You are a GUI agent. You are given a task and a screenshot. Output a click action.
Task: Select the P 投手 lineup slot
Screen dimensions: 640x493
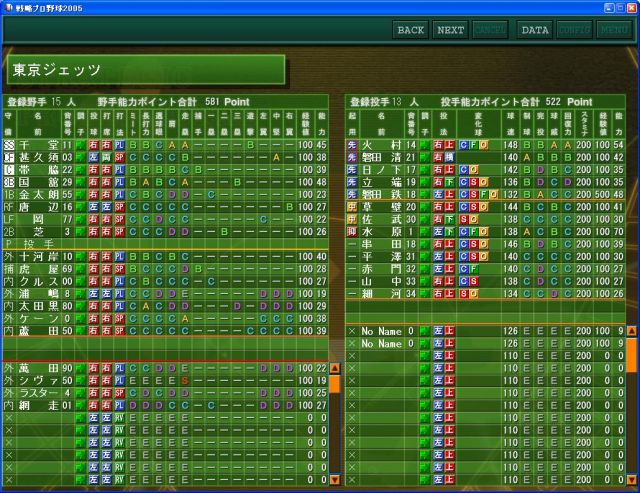pos(165,244)
